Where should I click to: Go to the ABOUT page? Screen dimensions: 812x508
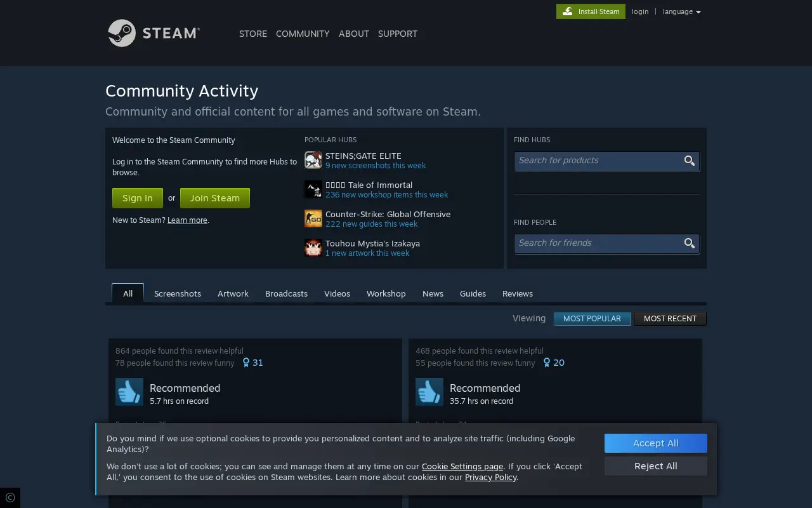pos(354,34)
